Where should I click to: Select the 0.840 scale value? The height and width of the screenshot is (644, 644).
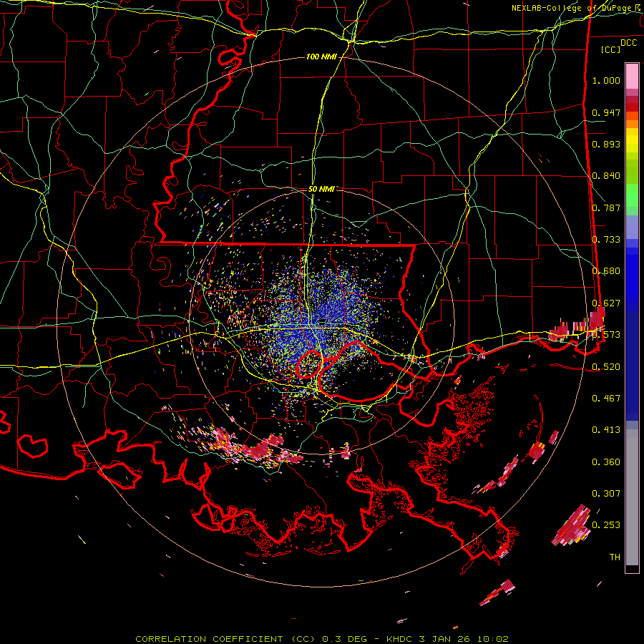tap(606, 176)
